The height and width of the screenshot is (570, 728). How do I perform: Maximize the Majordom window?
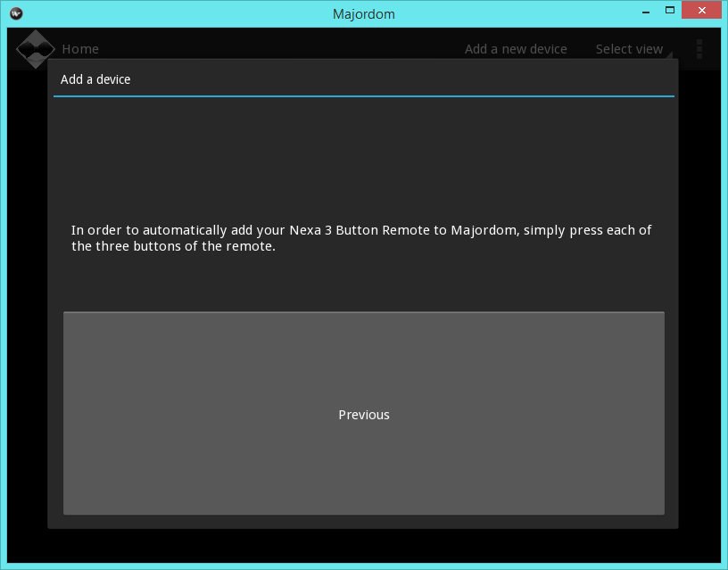(670, 12)
